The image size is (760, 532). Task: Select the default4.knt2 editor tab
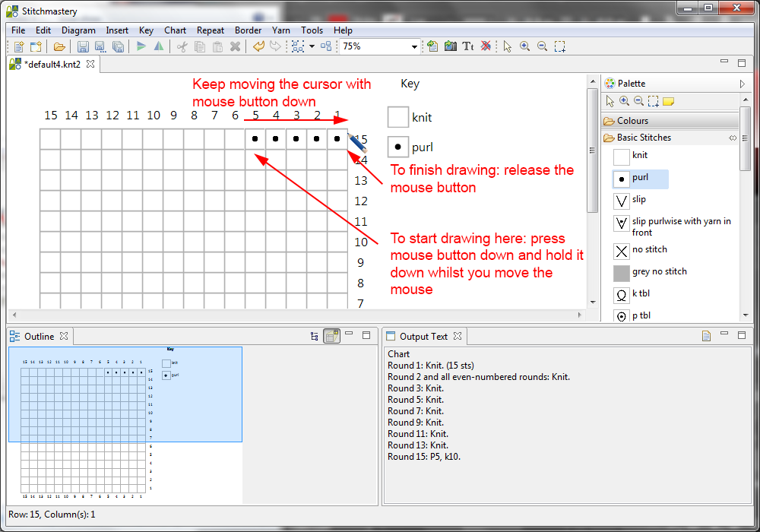pos(54,65)
